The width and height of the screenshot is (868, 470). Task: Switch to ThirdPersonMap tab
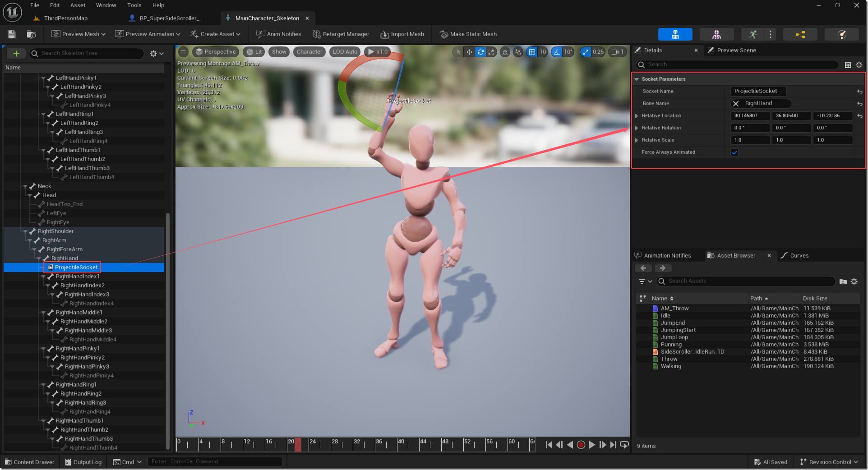(66, 18)
